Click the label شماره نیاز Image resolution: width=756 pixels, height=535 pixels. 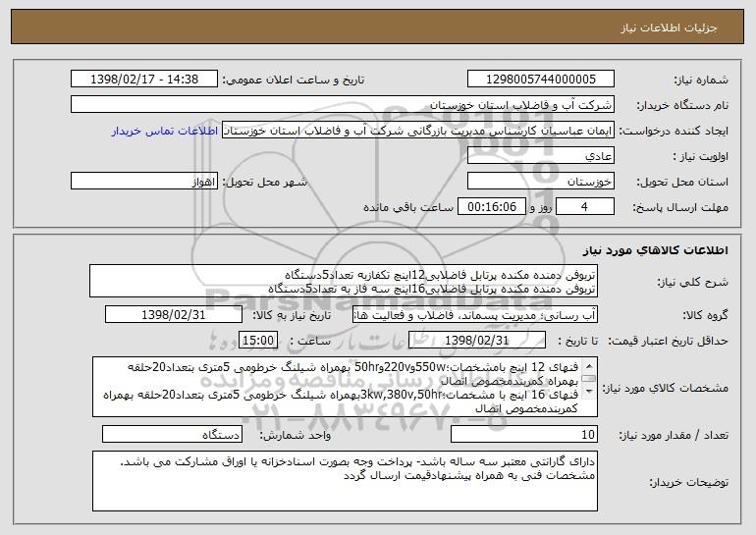pos(701,80)
